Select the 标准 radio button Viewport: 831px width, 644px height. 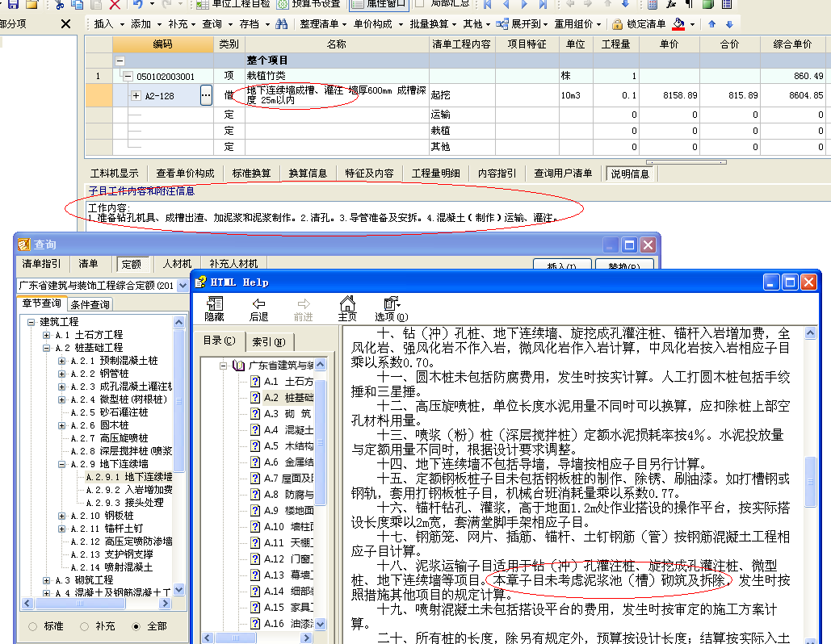coord(33,626)
